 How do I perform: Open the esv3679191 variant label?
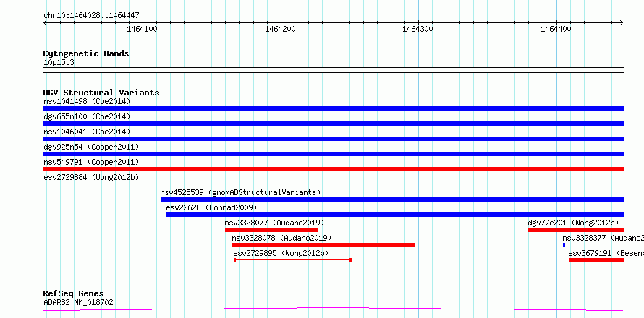click(606, 253)
